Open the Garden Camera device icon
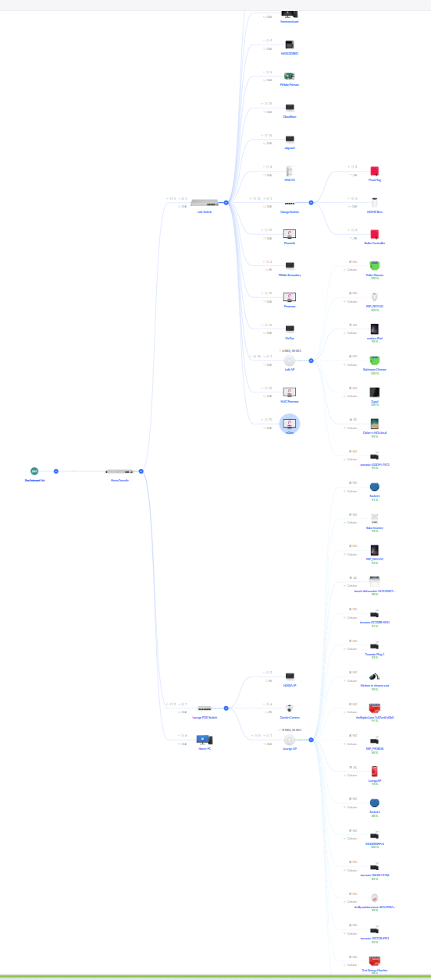Viewport: 431px width, 980px height. click(290, 708)
